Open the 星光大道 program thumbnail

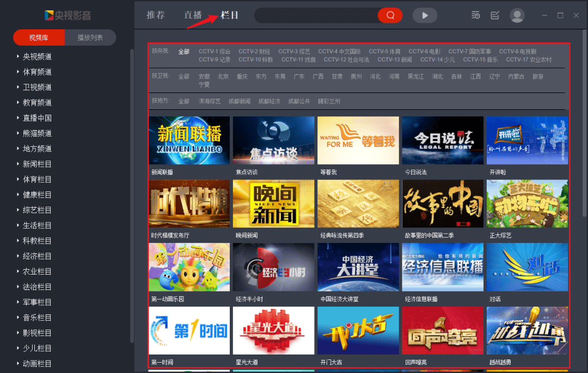tap(274, 331)
